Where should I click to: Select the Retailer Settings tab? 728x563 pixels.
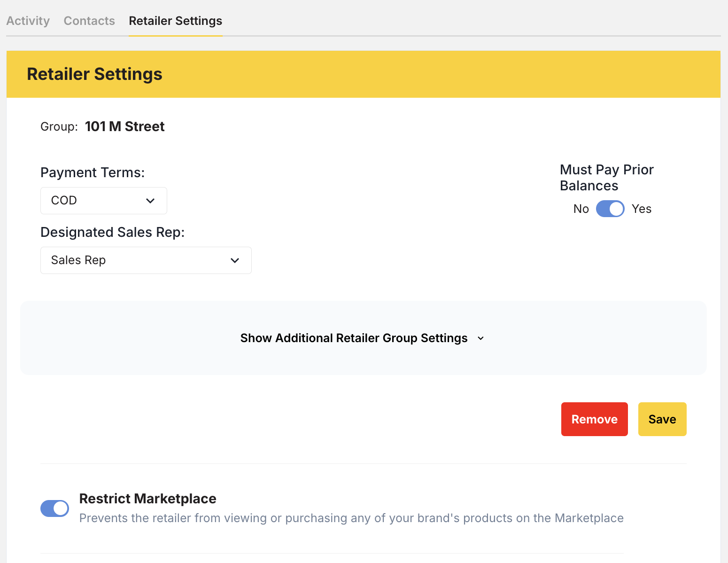coord(175,21)
